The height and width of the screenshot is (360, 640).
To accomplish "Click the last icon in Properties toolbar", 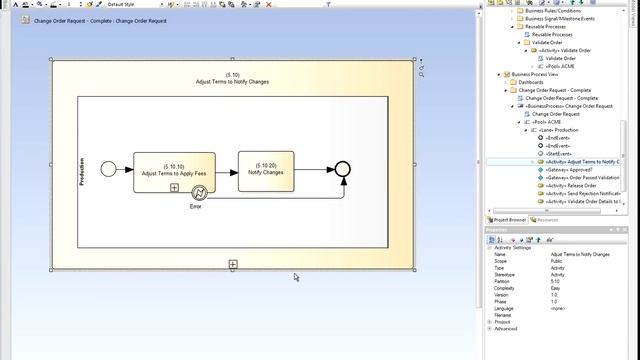I will coord(550,240).
